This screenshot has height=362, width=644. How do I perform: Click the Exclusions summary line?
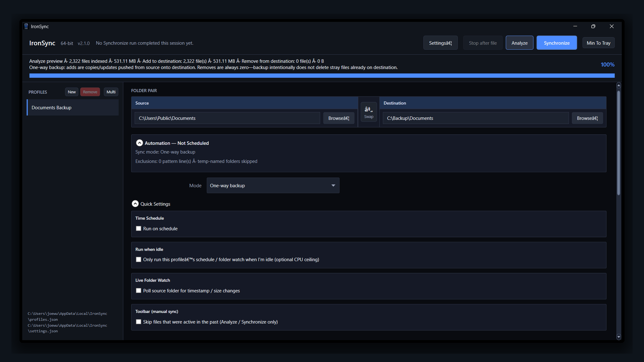click(x=196, y=161)
